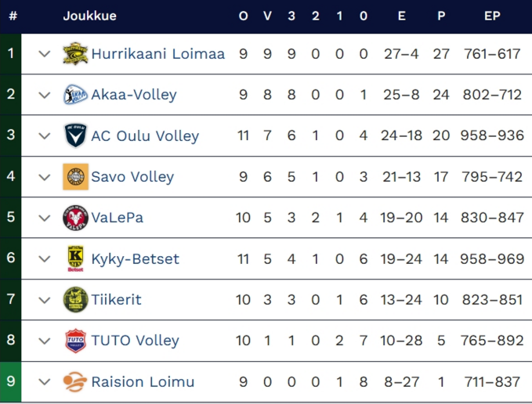
Task: Click the EP column header
Action: pos(492,16)
